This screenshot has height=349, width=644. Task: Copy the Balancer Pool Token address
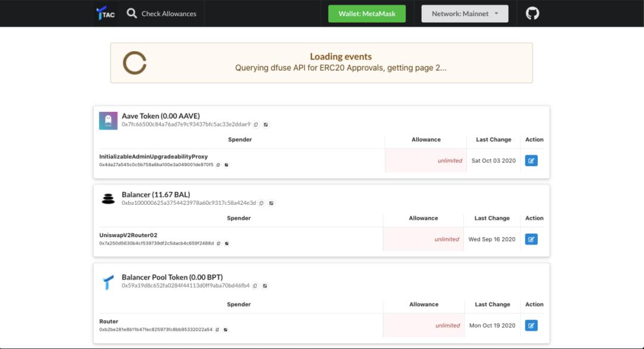[255, 286]
